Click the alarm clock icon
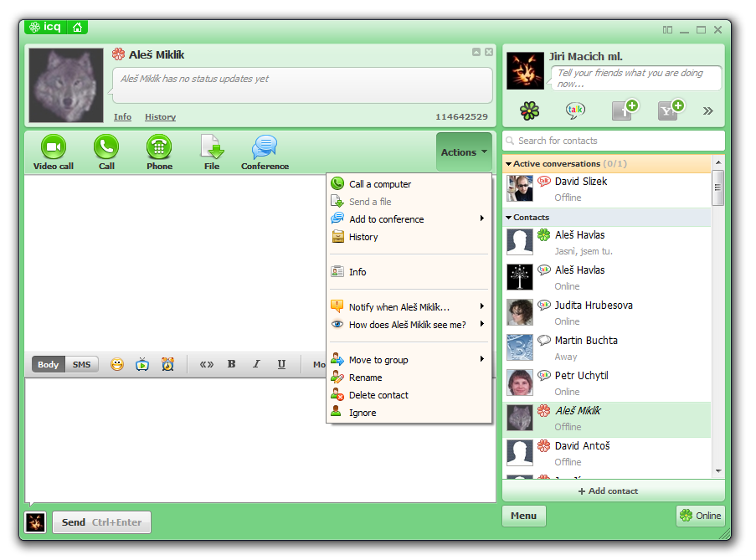Image resolution: width=756 pixels, height=560 pixels. (167, 364)
